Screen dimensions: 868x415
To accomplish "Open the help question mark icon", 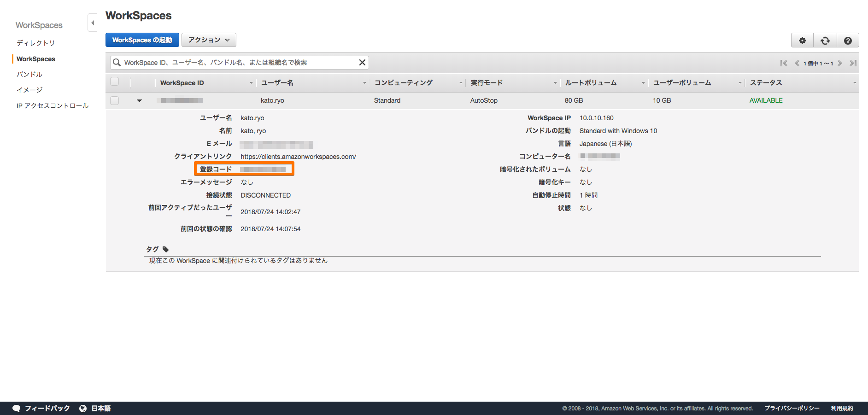I will (848, 40).
